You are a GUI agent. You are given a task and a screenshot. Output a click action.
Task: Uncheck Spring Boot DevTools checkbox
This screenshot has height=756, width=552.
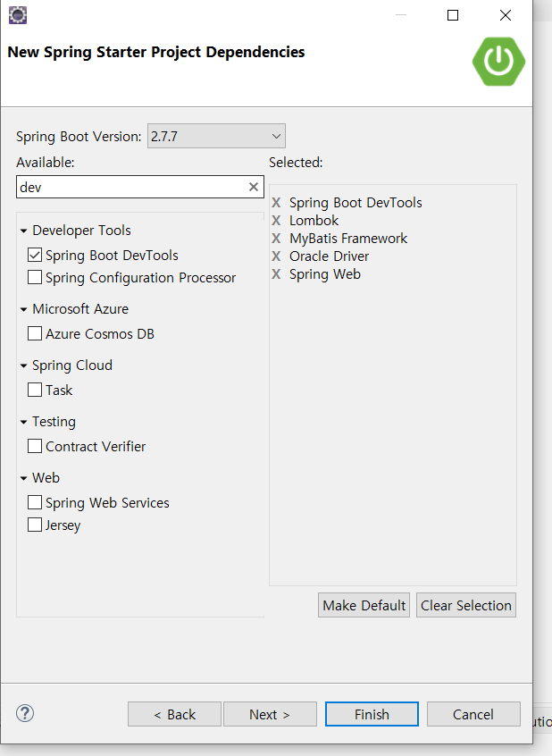click(x=35, y=255)
